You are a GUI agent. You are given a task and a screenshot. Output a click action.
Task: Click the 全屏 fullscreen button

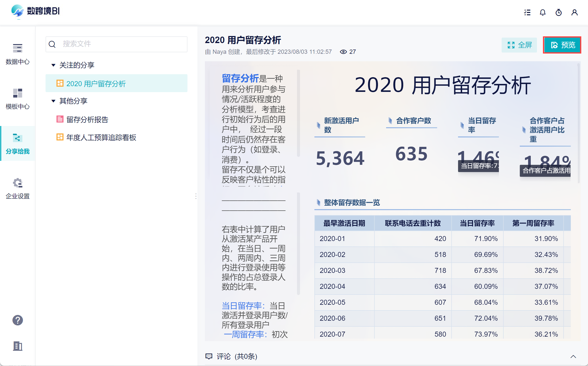click(x=519, y=45)
